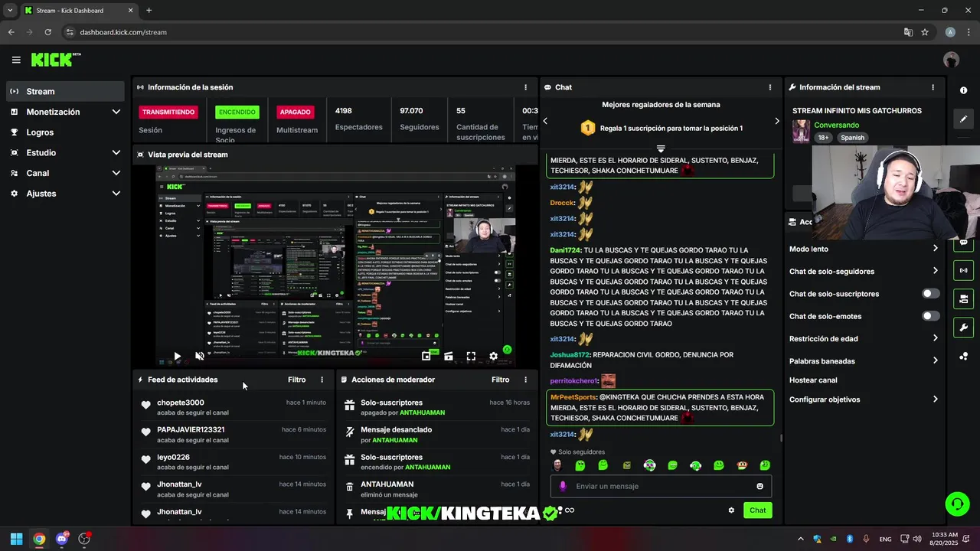Click Filtro in Feed de actividades

point(296,380)
